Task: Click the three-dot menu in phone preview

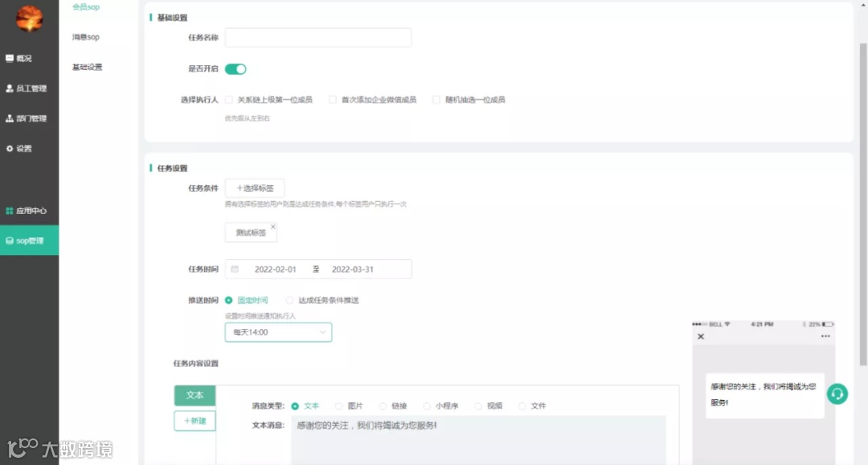Action: coord(825,336)
